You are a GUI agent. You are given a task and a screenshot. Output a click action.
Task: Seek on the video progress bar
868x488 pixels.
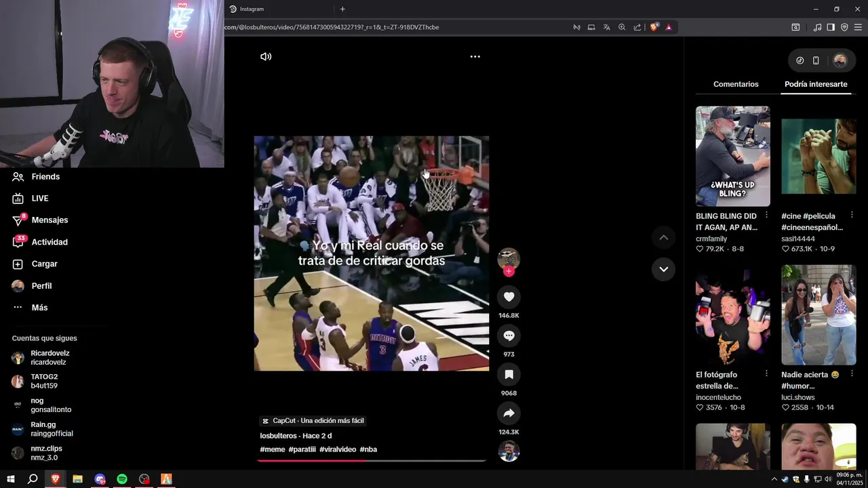371,461
